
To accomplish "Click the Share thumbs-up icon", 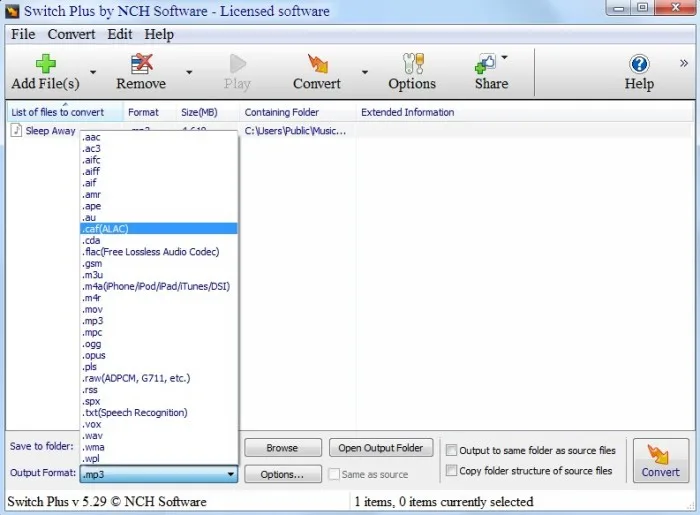I will pos(486,64).
